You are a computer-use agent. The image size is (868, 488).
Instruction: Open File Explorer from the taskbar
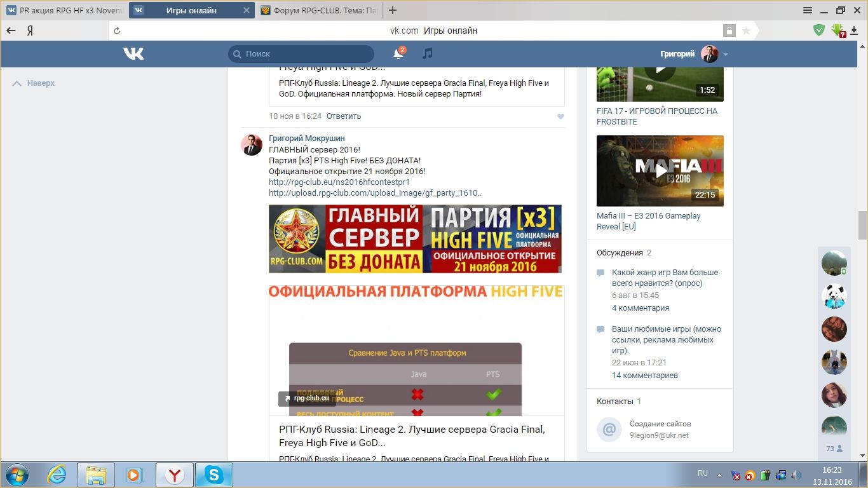(x=96, y=475)
